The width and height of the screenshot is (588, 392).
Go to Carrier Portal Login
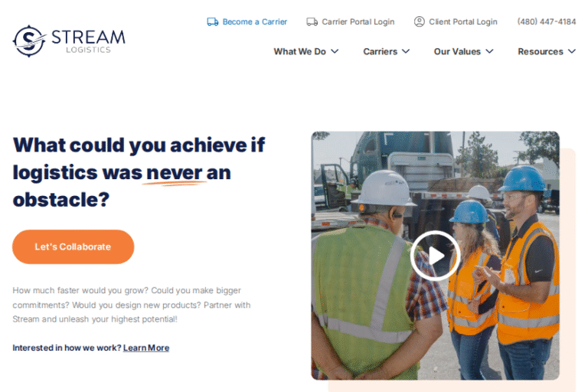tap(358, 21)
